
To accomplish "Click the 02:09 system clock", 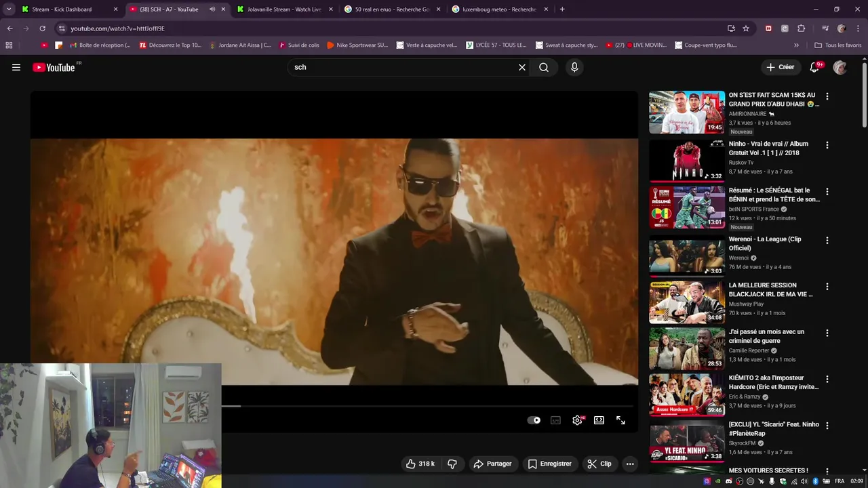I will (856, 481).
